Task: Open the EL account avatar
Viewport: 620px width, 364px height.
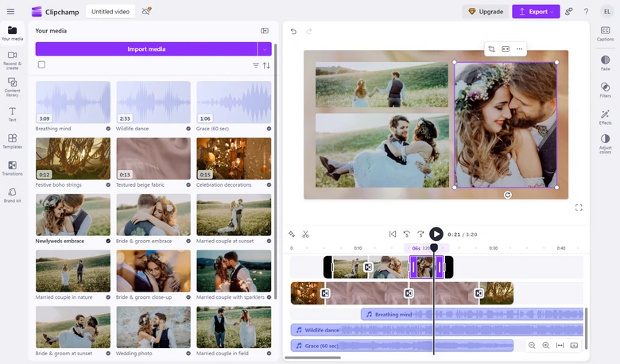Action: coord(607,11)
